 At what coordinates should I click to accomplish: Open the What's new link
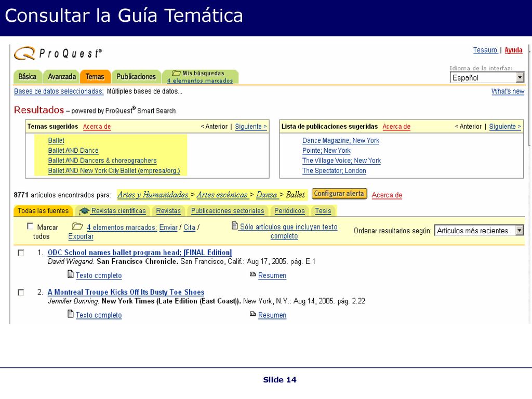[x=508, y=91]
